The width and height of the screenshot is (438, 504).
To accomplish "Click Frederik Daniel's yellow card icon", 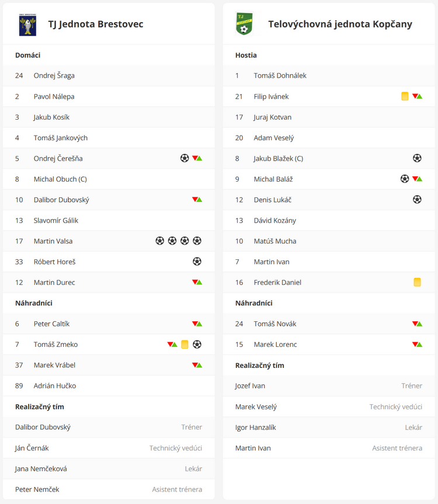I will [417, 282].
